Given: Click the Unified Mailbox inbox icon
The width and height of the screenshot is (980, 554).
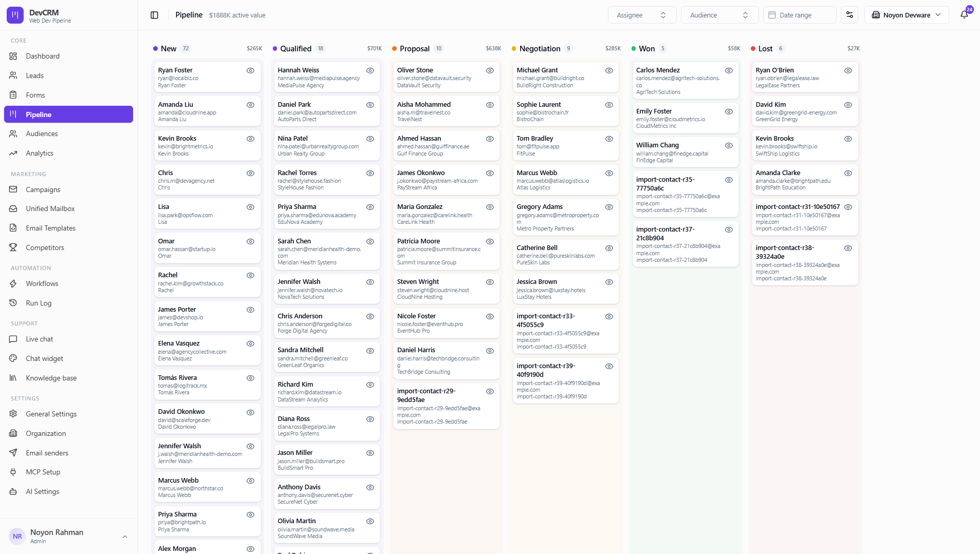Looking at the screenshot, I should click(x=13, y=208).
